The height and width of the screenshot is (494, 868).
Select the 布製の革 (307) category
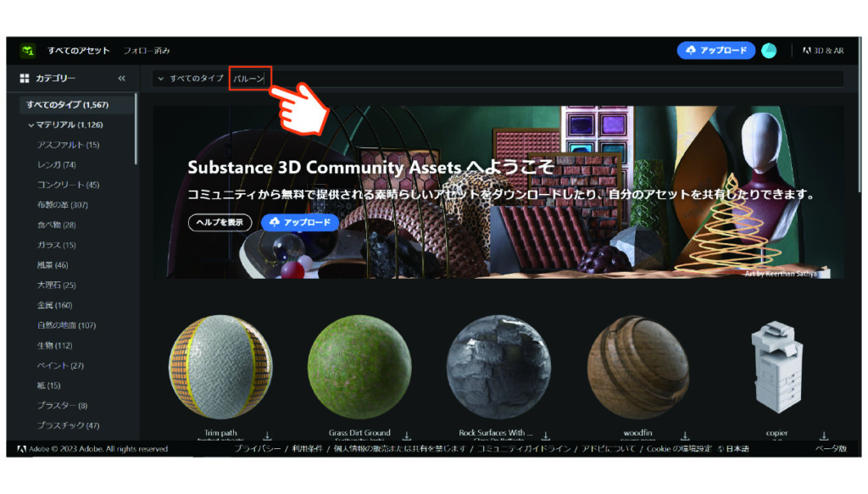[63, 205]
